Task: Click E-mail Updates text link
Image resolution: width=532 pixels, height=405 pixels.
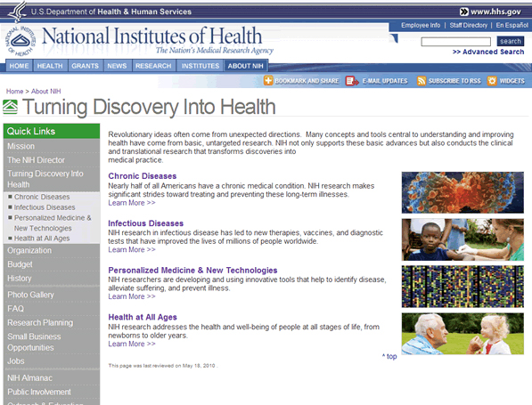Action: point(385,81)
